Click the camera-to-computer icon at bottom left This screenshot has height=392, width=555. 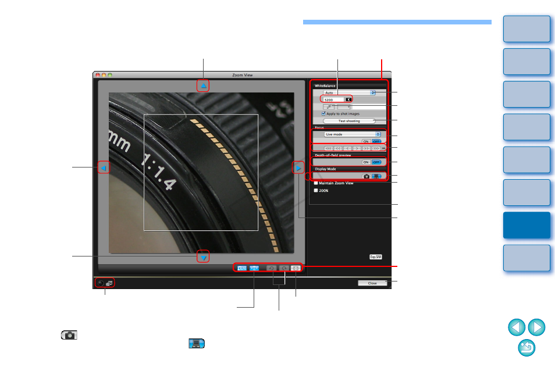coord(109,283)
